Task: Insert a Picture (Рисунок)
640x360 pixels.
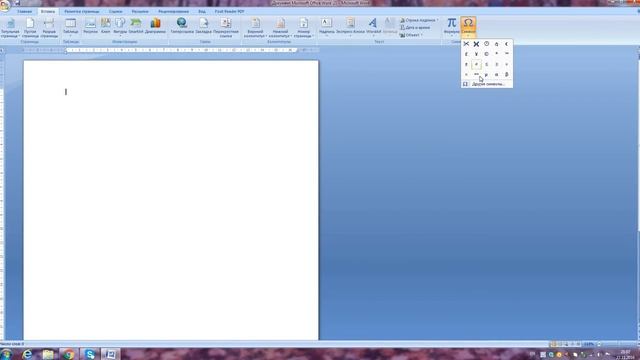Action: click(91, 26)
